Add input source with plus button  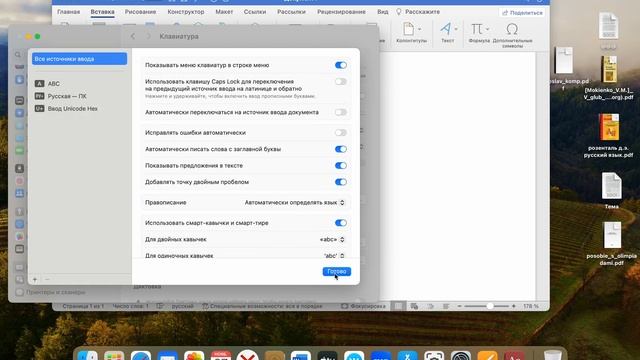click(35, 280)
